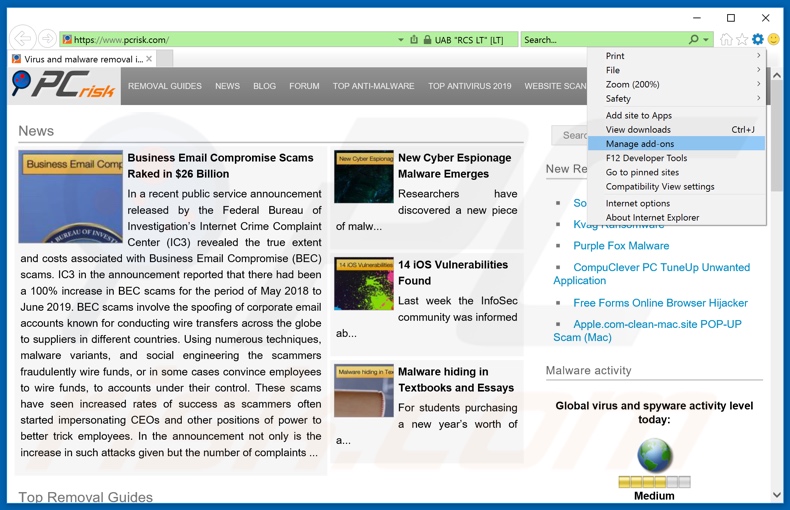The width and height of the screenshot is (790, 510).
Task: Click the page icon beside the address dropdown
Action: 414,39
